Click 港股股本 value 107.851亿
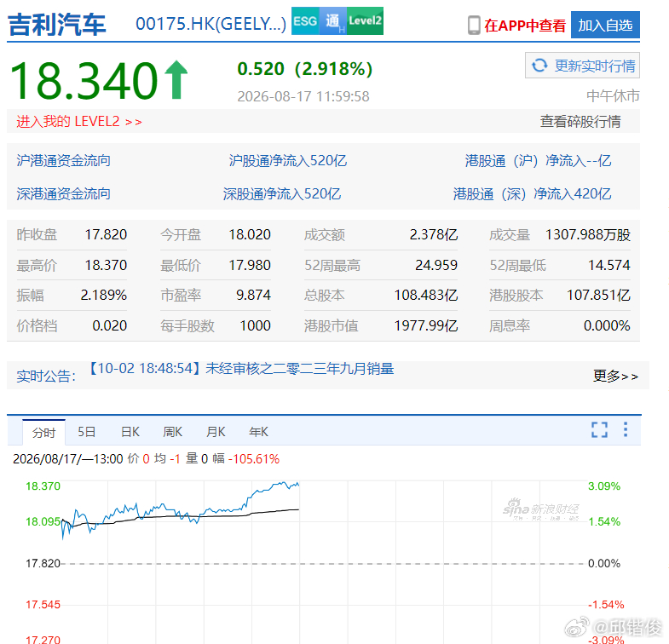This screenshot has width=669, height=644. 598,295
